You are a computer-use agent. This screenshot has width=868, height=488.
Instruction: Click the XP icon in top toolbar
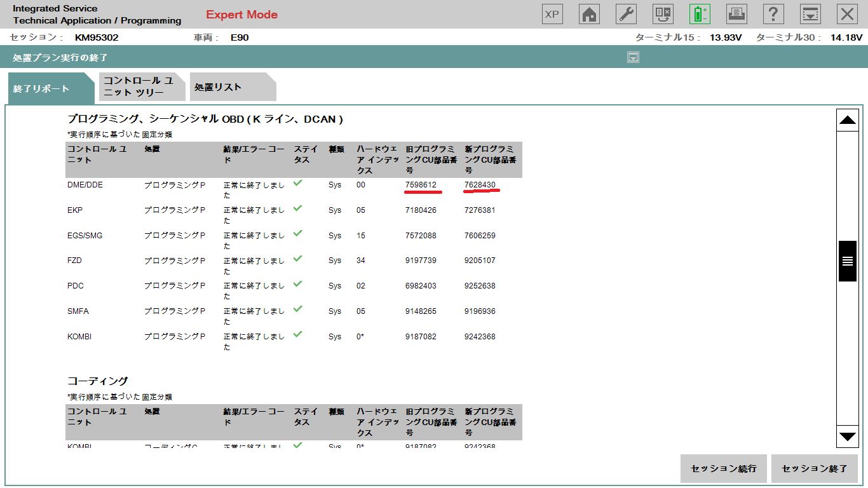(x=552, y=14)
